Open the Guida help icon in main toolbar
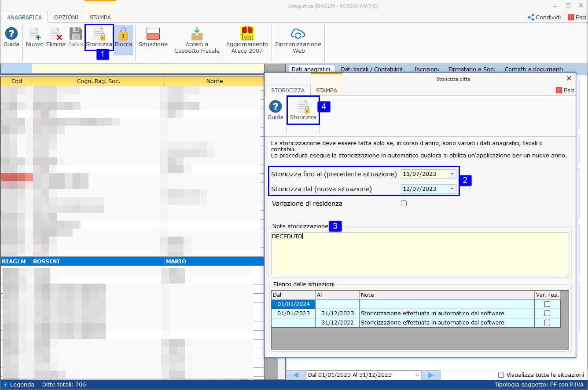This screenshot has width=588, height=390. [x=11, y=37]
